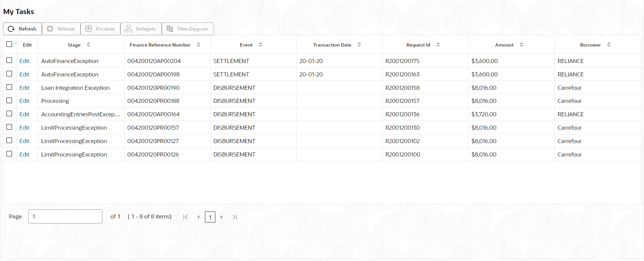This screenshot has height=261, width=644.
Task: Edit the task with request R2001200175
Action: [24, 61]
